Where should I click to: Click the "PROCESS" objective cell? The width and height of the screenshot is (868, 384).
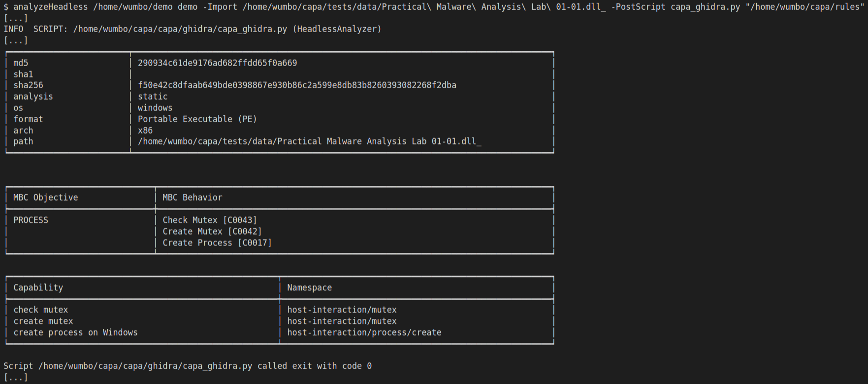[31, 220]
